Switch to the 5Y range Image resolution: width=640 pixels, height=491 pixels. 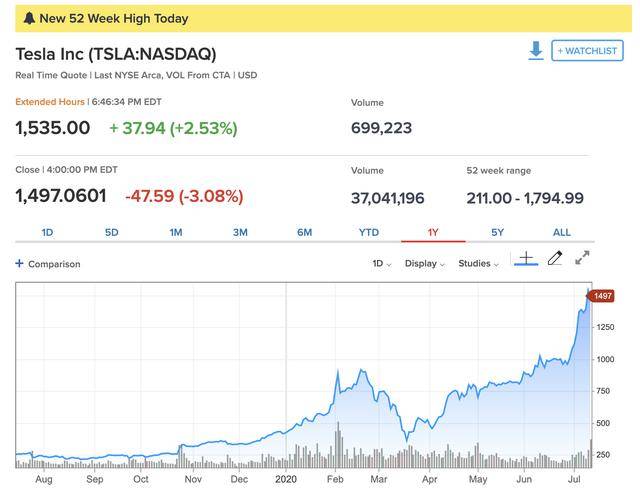(498, 232)
